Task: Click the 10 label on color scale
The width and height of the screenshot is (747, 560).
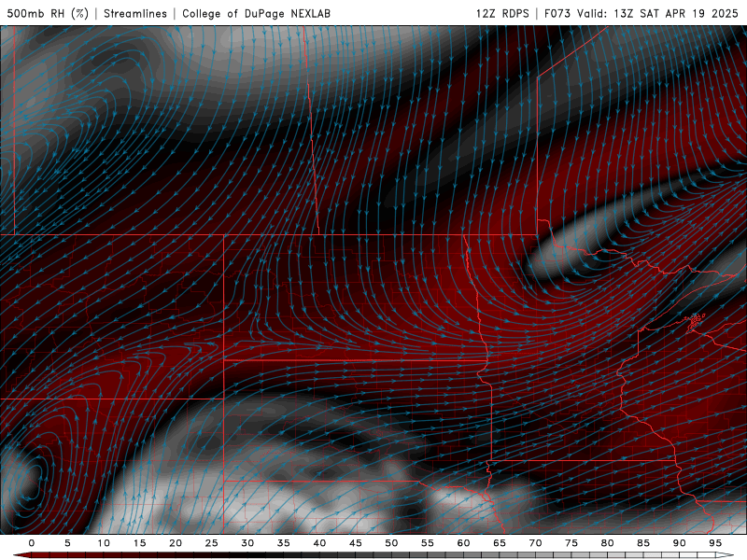Action: [104, 543]
